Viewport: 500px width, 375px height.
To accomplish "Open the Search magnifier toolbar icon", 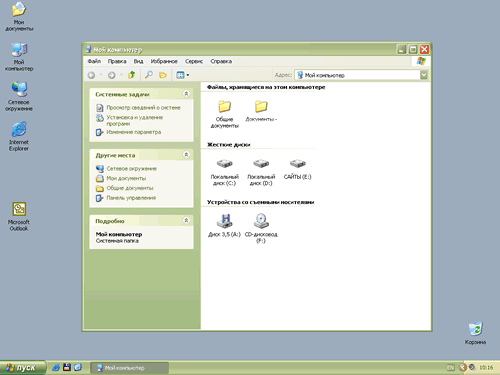I will [149, 75].
